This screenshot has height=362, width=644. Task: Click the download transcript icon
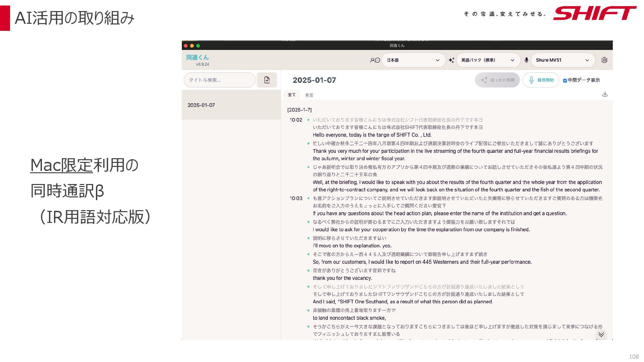point(605,94)
